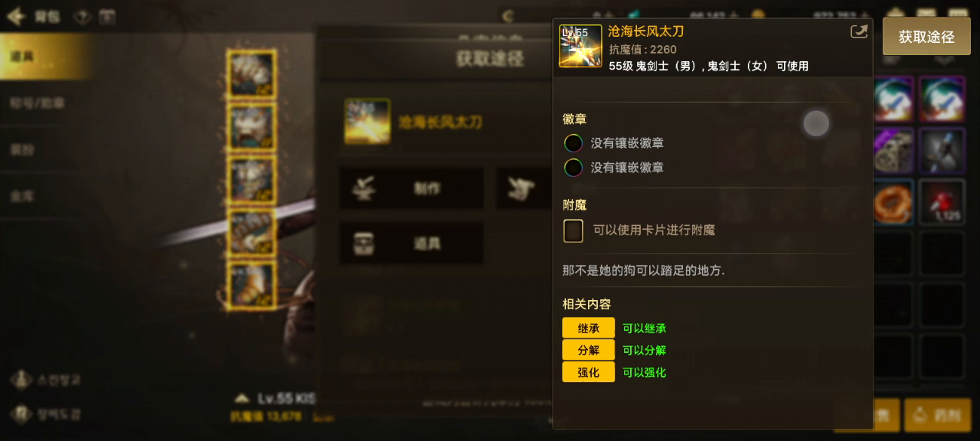Click the empty enchant card slot
980x441 pixels.
[573, 230]
